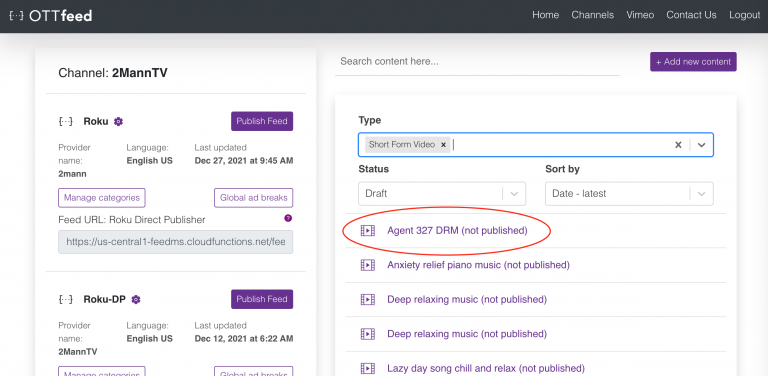Open settings gear beside Roku-DP feed

click(x=136, y=299)
